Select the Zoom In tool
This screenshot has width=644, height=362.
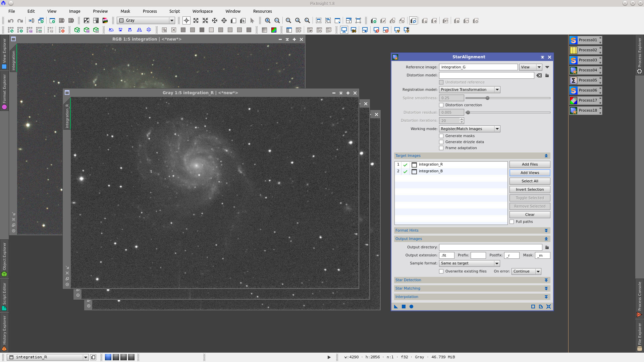[x=268, y=20]
